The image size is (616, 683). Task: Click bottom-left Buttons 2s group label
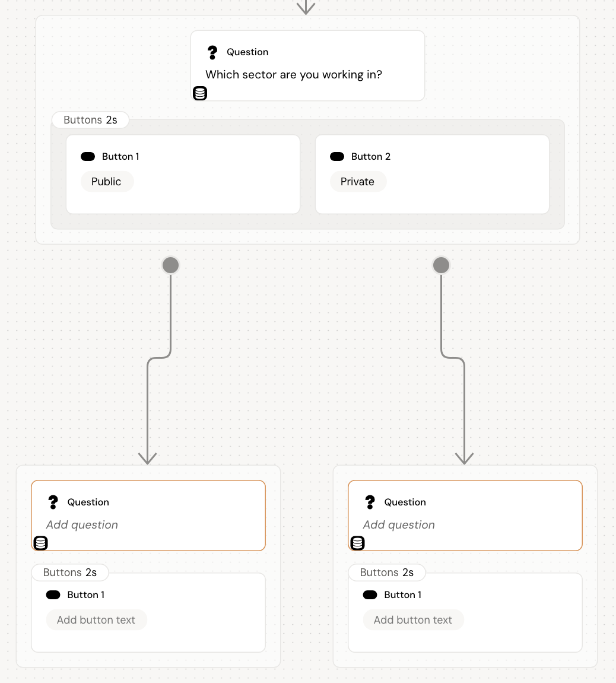tap(70, 573)
